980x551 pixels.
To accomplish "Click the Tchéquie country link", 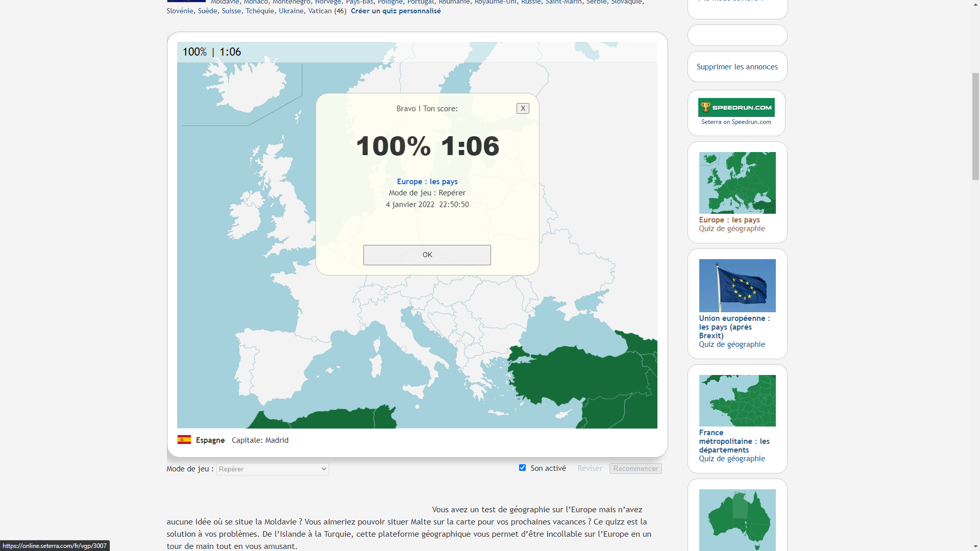I will pos(260,11).
